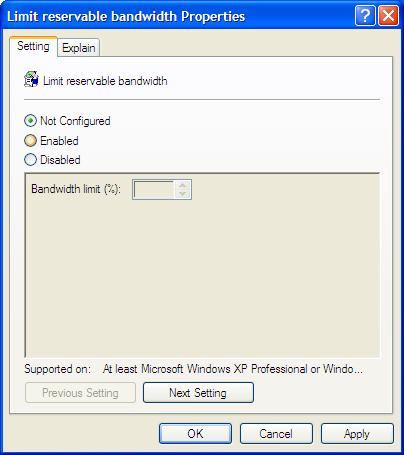Screen dimensions: 404x455
Task: Click the policy icon beside Limit reservable bandwidth
Action: [31, 79]
